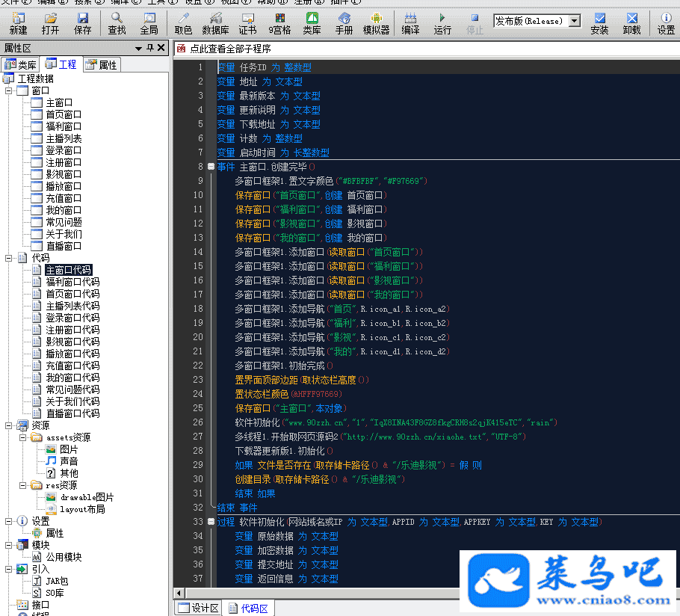Run the project with 运行 button
Screen dimensions: 680x616
pos(442,23)
